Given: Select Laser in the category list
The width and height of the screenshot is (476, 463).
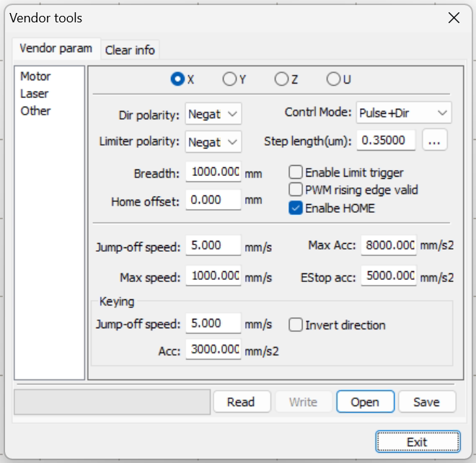Looking at the screenshot, I should (34, 94).
